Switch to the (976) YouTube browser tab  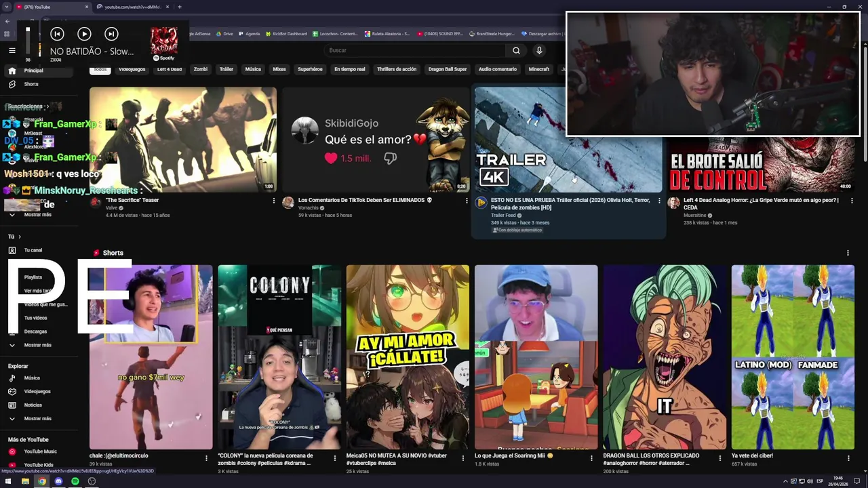point(51,7)
